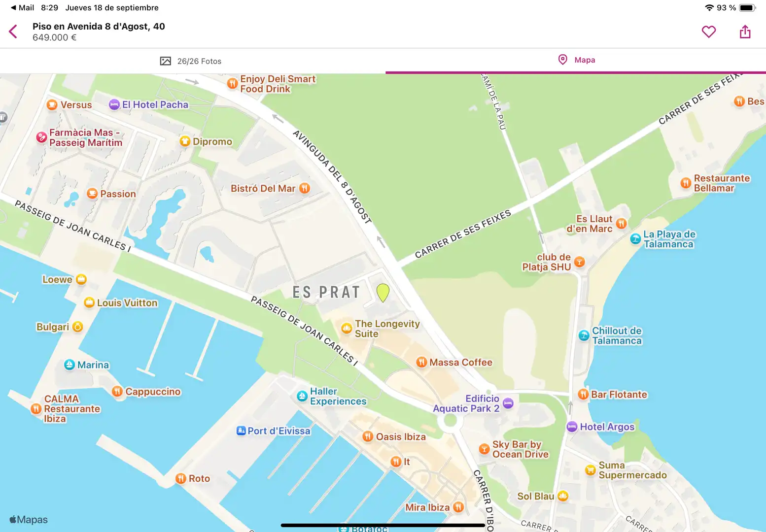The height and width of the screenshot is (532, 766).
Task: Open the share icon in header
Action: pos(745,32)
